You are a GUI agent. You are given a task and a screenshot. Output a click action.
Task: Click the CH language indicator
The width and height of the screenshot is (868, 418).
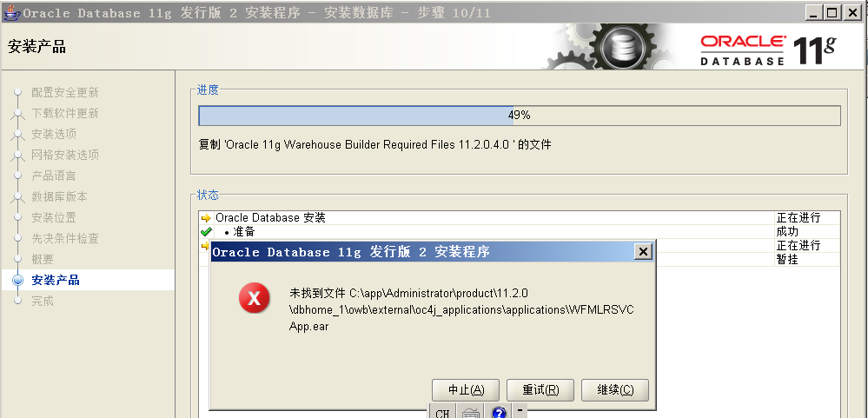click(442, 413)
